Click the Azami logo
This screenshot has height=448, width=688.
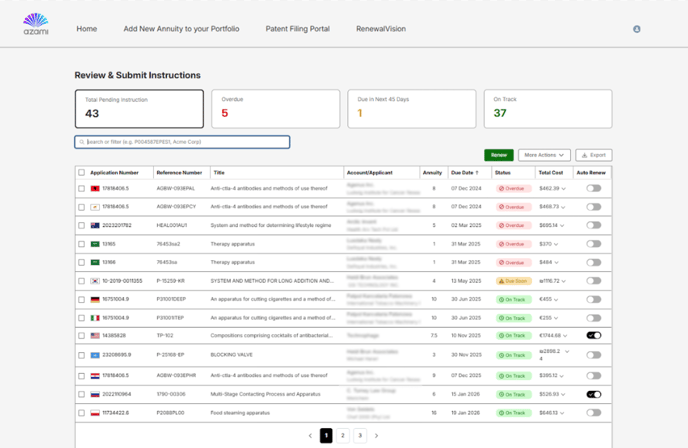(35, 24)
